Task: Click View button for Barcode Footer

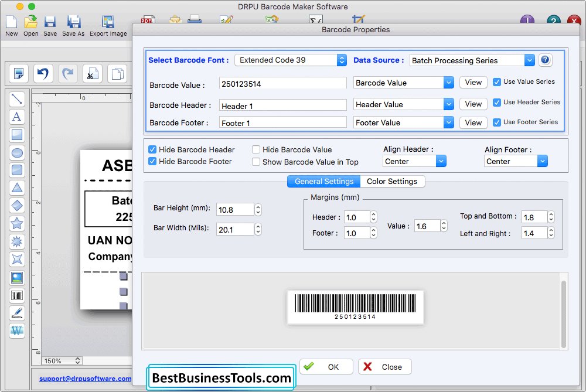Action: (473, 122)
